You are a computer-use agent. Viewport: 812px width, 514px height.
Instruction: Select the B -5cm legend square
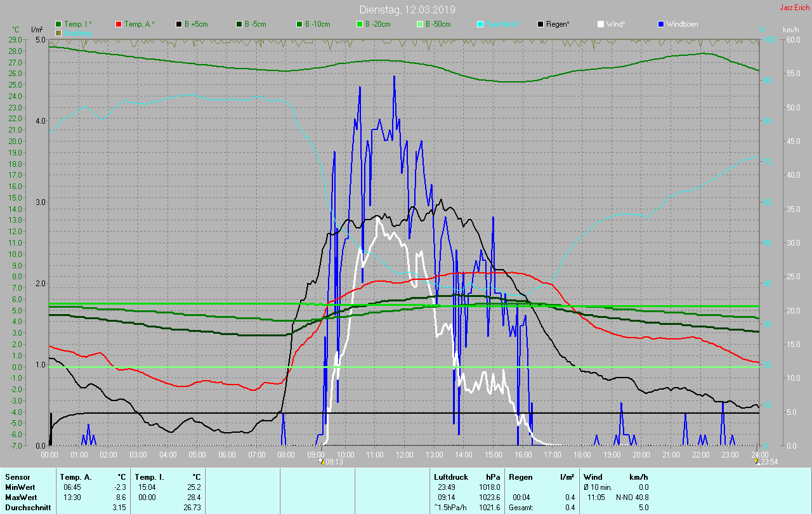(240, 24)
